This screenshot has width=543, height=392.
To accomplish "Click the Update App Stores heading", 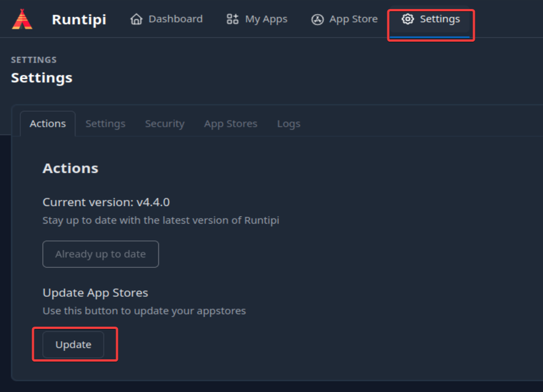I will pos(95,293).
